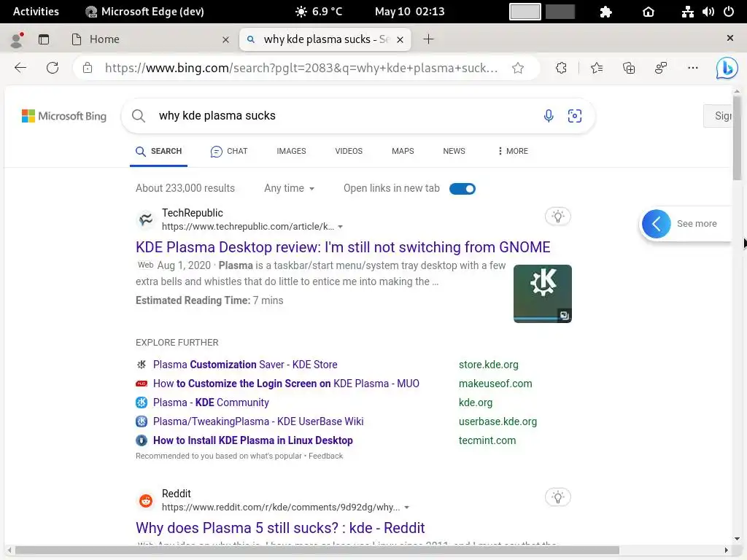Image resolution: width=747 pixels, height=560 pixels.
Task: Open visual search camera icon
Action: pyautogui.click(x=575, y=116)
